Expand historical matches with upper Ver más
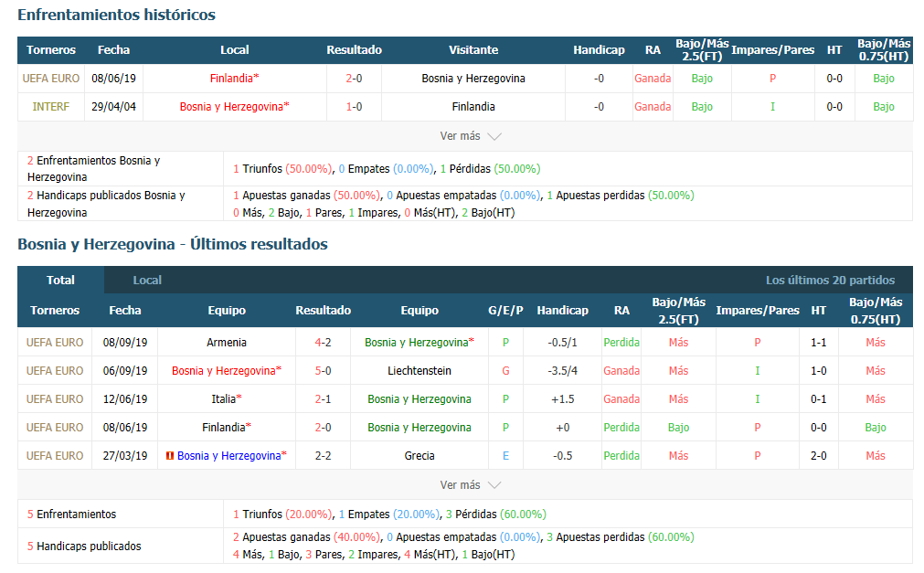 (470, 136)
